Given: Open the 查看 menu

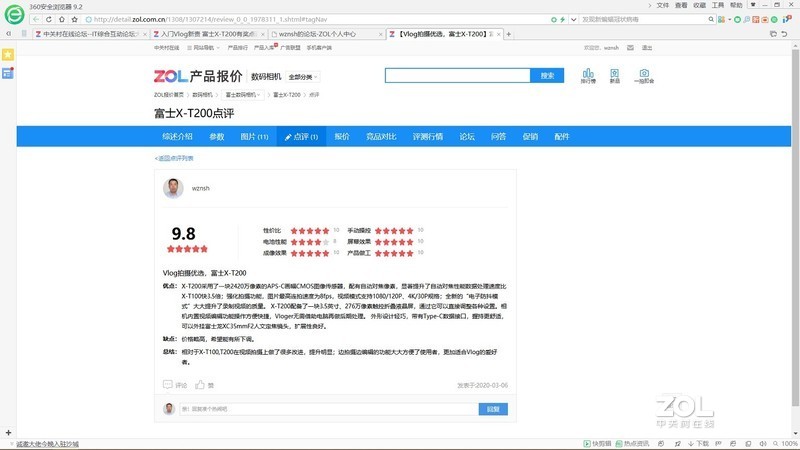Looking at the screenshot, I should coord(681,5).
